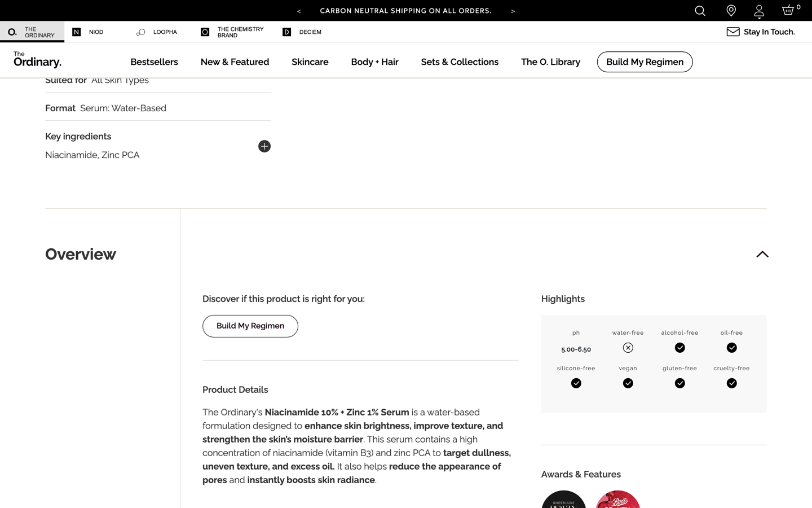Open the search magnifier icon
Viewport: 812px width, 508px height.
point(700,11)
